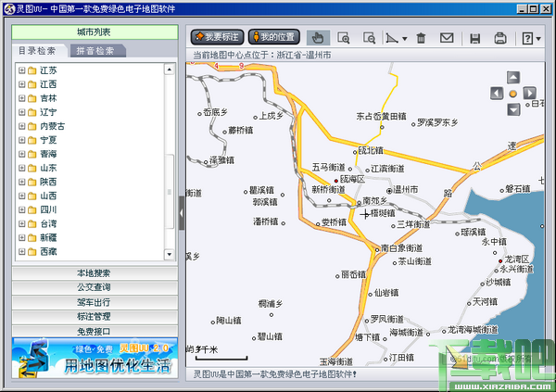Click the 磐石镇 label on the map
Viewport: 556px width, 392px height.
point(518,189)
